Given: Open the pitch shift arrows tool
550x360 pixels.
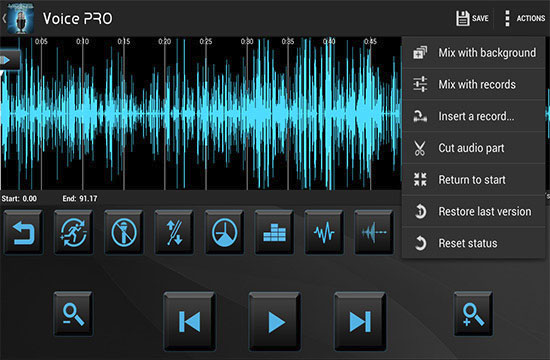Looking at the screenshot, I should click(174, 232).
